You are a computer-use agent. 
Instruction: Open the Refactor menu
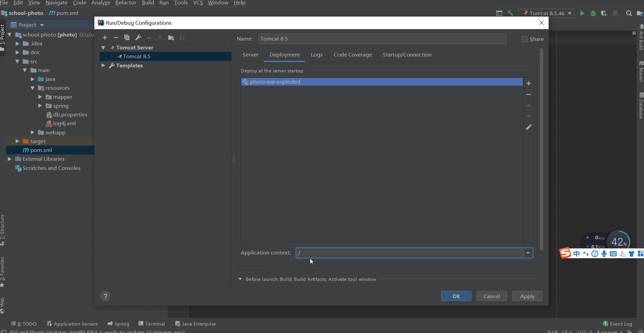pos(125,3)
